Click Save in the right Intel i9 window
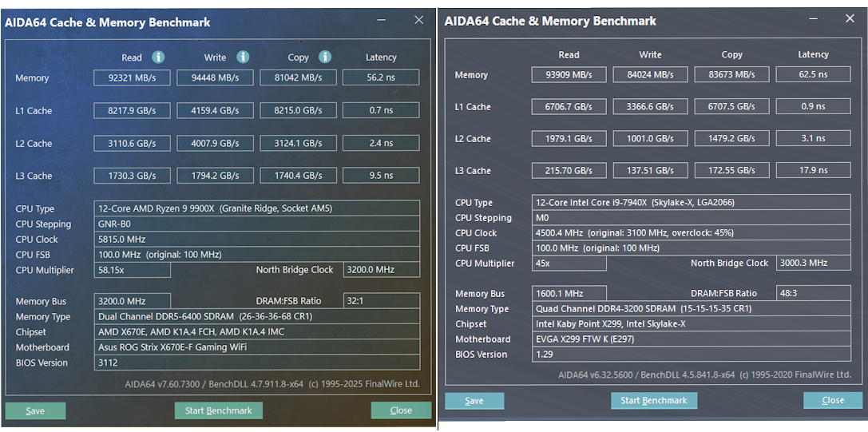This screenshot has width=868, height=432. click(474, 400)
